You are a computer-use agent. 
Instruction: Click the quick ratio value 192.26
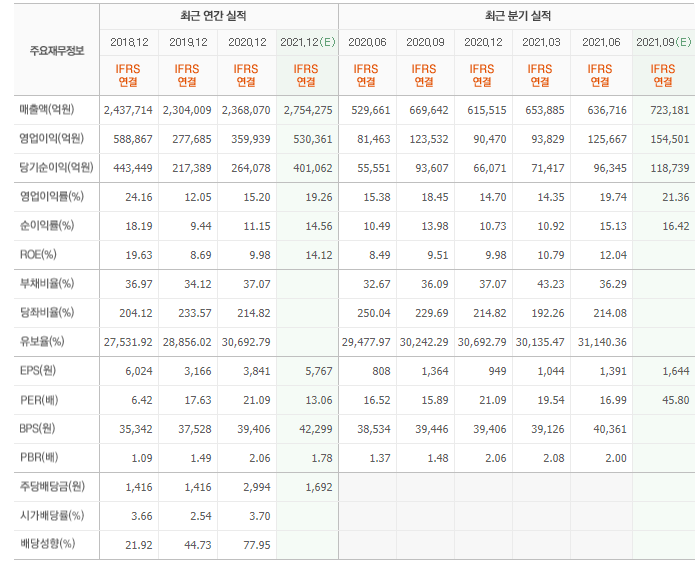tap(548, 313)
